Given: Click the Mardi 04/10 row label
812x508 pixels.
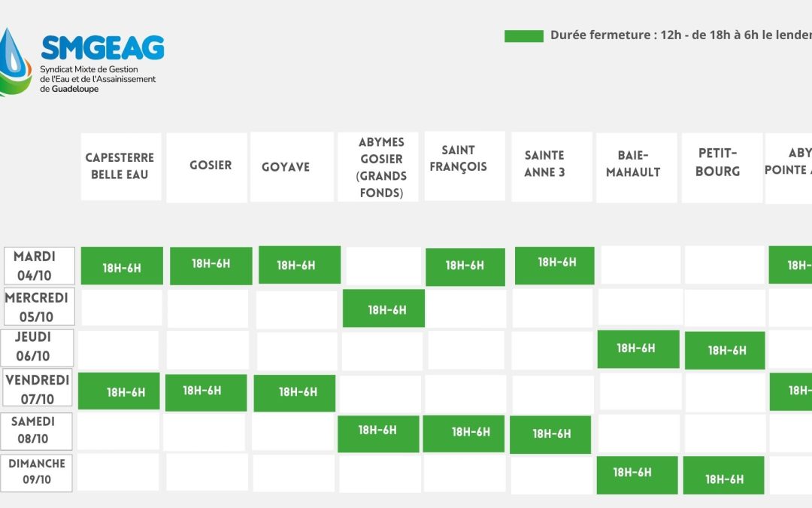Looking at the screenshot, I should point(39,266).
